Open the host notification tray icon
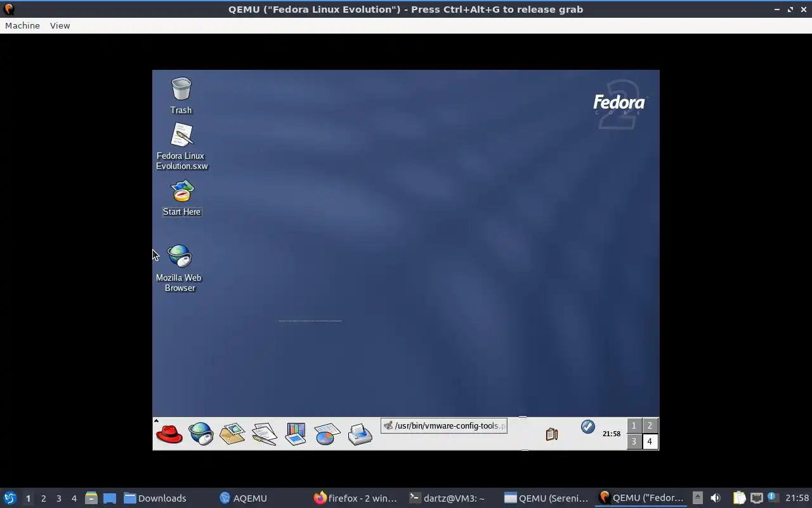 (773, 497)
